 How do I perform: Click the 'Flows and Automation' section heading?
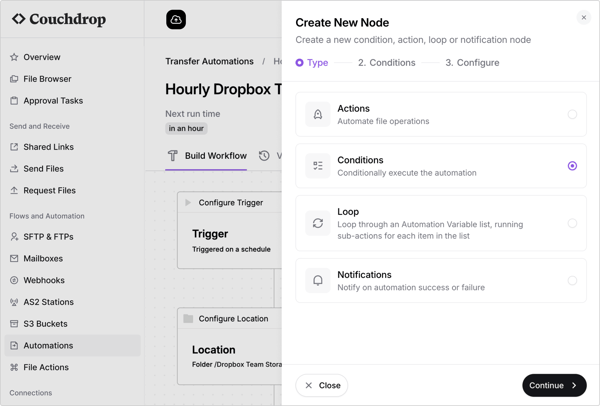pyautogui.click(x=47, y=216)
